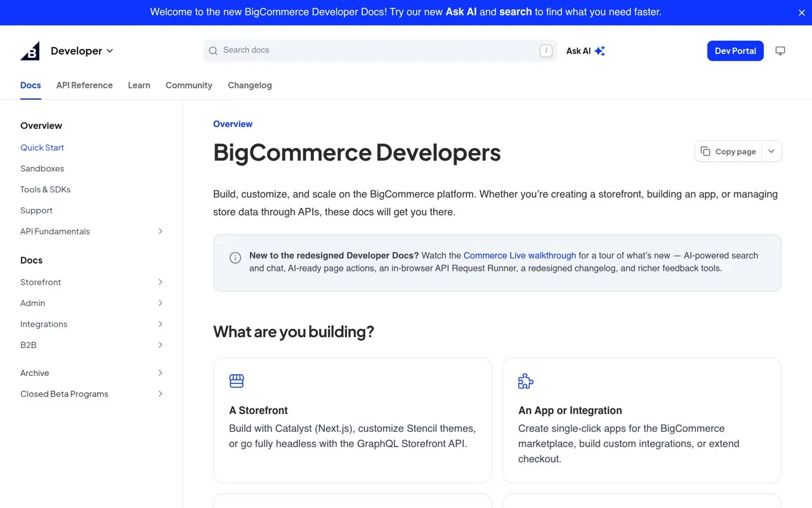The height and width of the screenshot is (508, 812).
Task: Open the Changelog tab
Action: (250, 85)
